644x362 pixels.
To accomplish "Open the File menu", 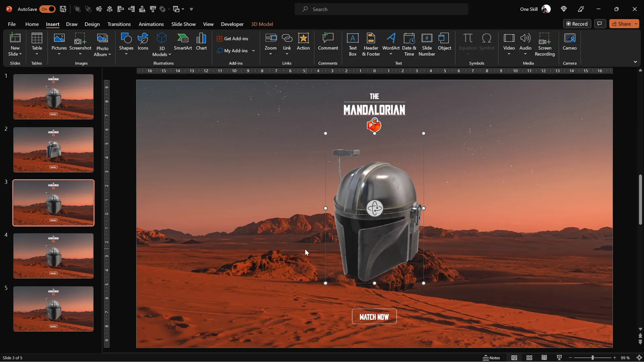I will point(12,24).
